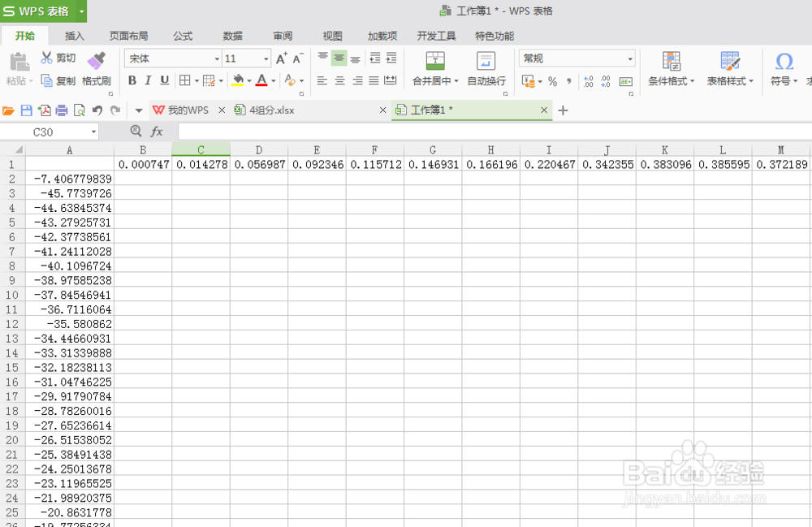Open font color dropdown arrow
Image resolution: width=812 pixels, height=527 pixels.
pos(273,80)
